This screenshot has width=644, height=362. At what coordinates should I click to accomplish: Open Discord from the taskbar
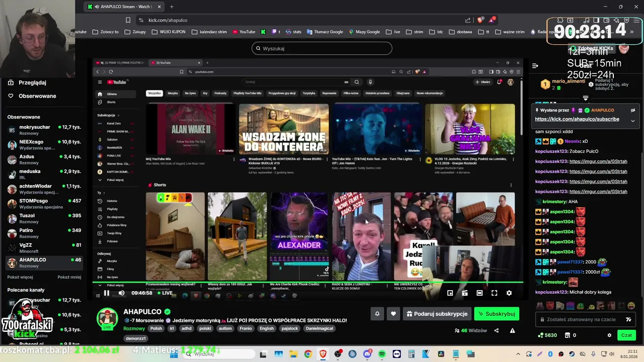coord(367,354)
